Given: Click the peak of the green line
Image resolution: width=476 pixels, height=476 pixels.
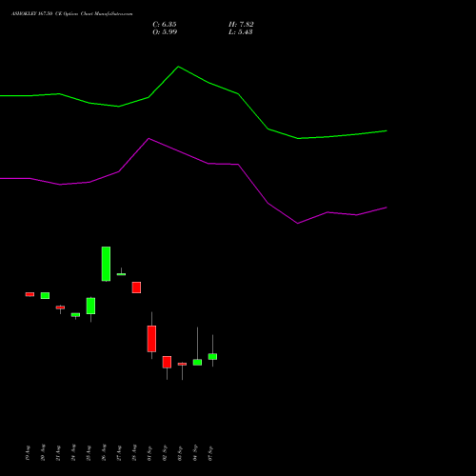Looking at the screenshot, I should tap(178, 67).
